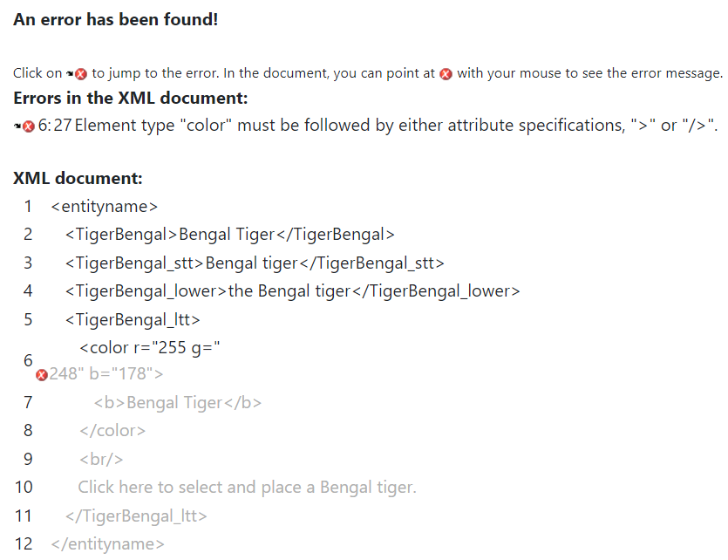Click the "XML document:" heading

coord(78,179)
